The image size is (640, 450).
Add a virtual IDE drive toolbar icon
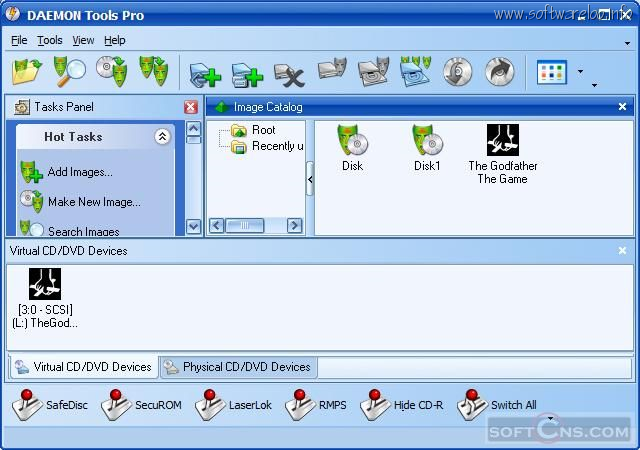tap(247, 75)
